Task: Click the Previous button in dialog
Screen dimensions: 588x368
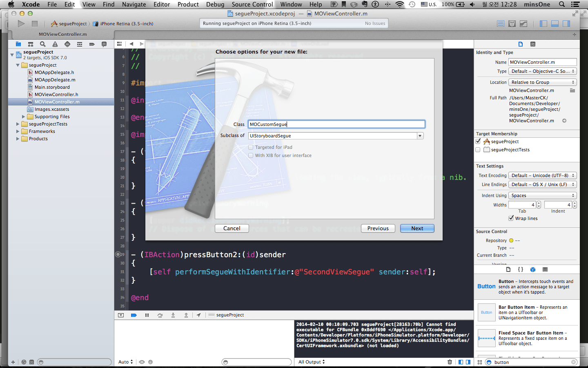Action: pos(378,228)
